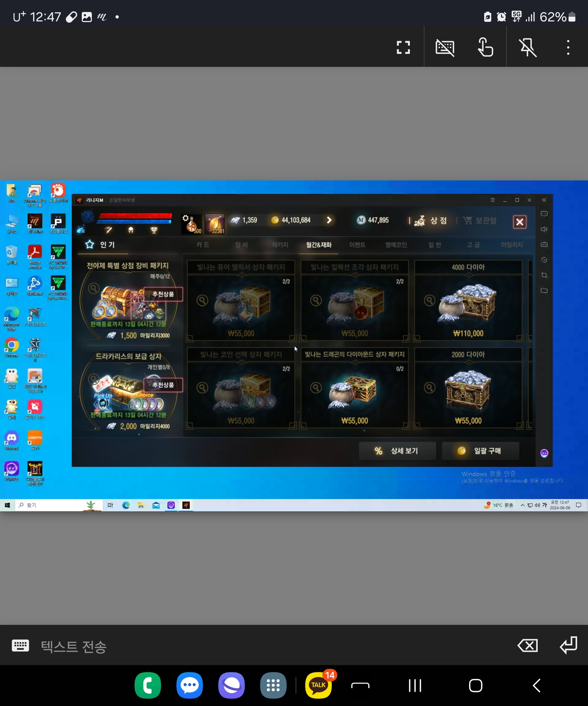Collapse the side panel with double chevron
588x706 pixels.
coord(544,200)
